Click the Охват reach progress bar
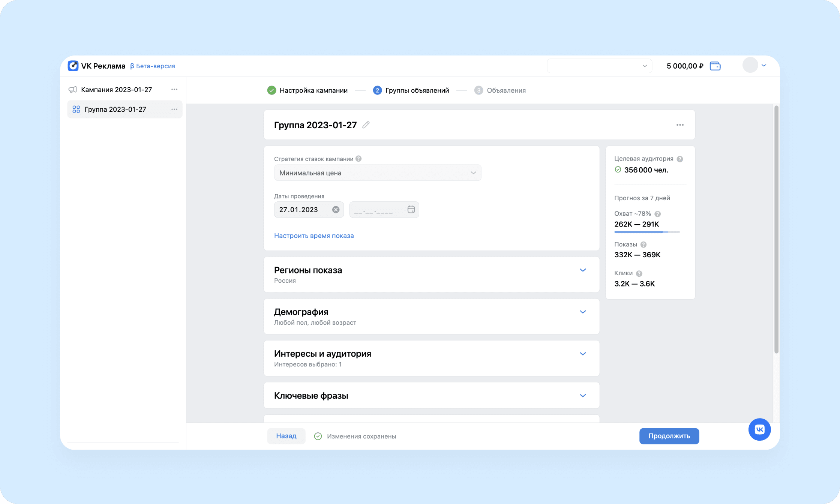Screen dimensions: 840x504 [x=647, y=232]
